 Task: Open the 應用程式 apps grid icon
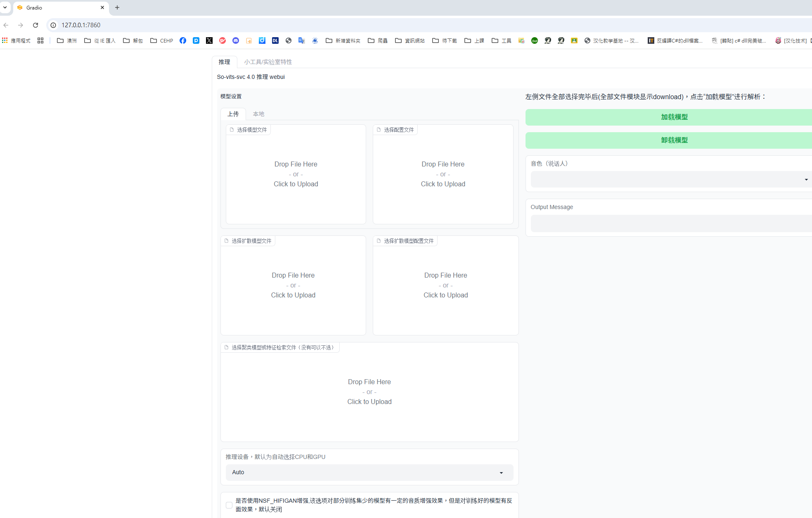click(x=5, y=40)
